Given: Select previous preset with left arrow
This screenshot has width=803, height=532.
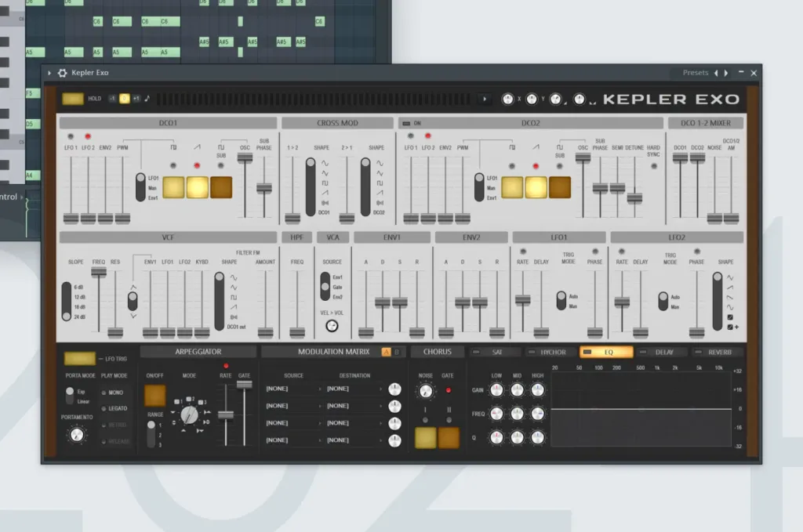Looking at the screenshot, I should [715, 73].
